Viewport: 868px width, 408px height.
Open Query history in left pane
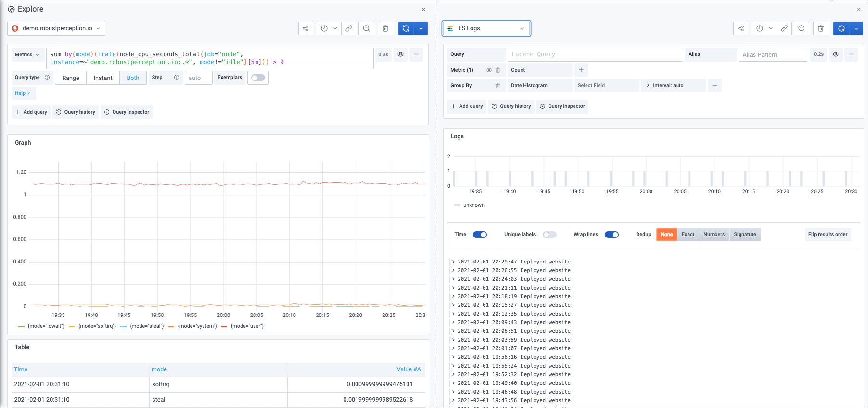[x=76, y=112]
